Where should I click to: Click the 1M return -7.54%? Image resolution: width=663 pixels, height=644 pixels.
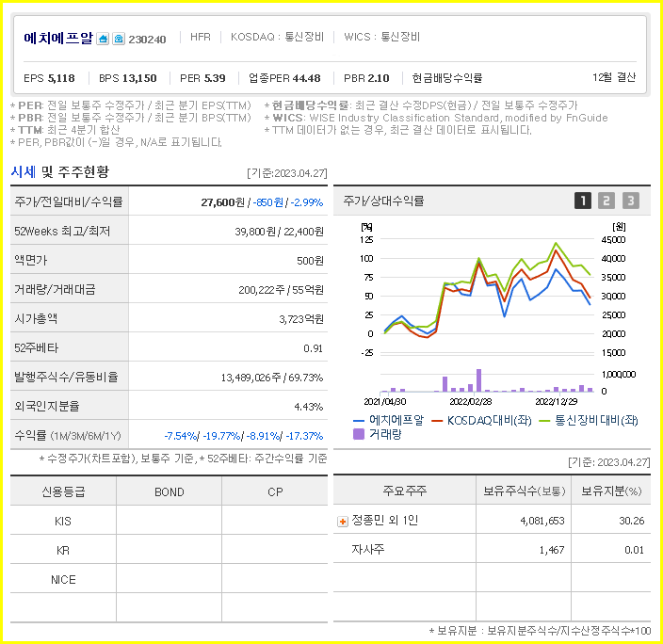click(181, 436)
